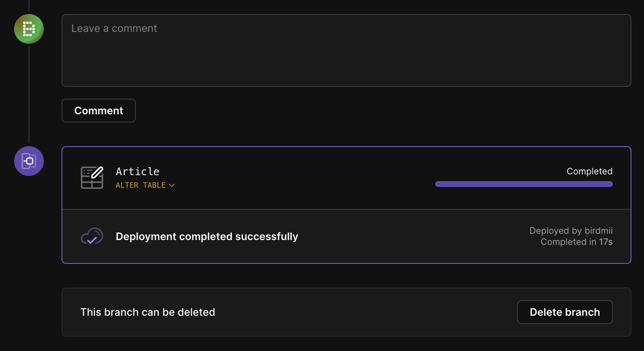The width and height of the screenshot is (644, 351).
Task: Click the delete branch panel area
Action: tap(346, 312)
